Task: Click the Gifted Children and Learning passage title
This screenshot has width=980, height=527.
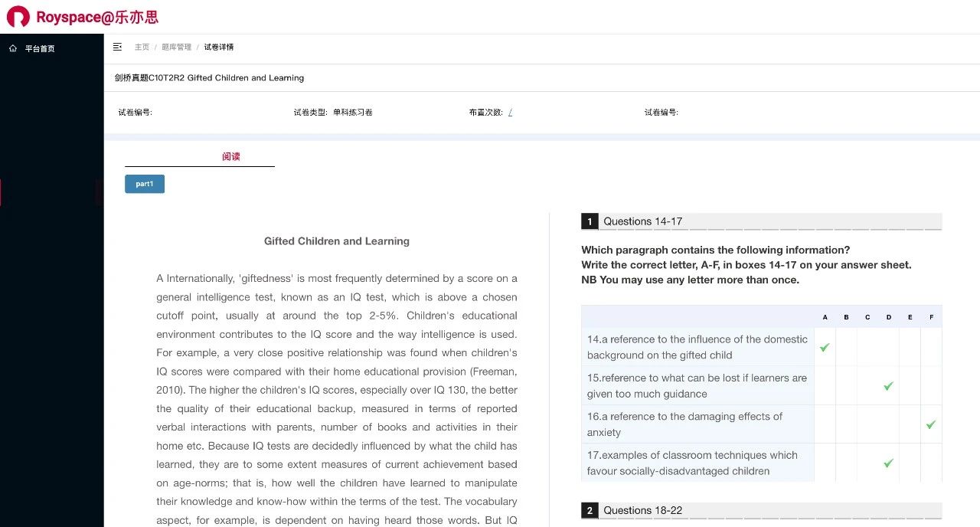Action: (x=336, y=241)
